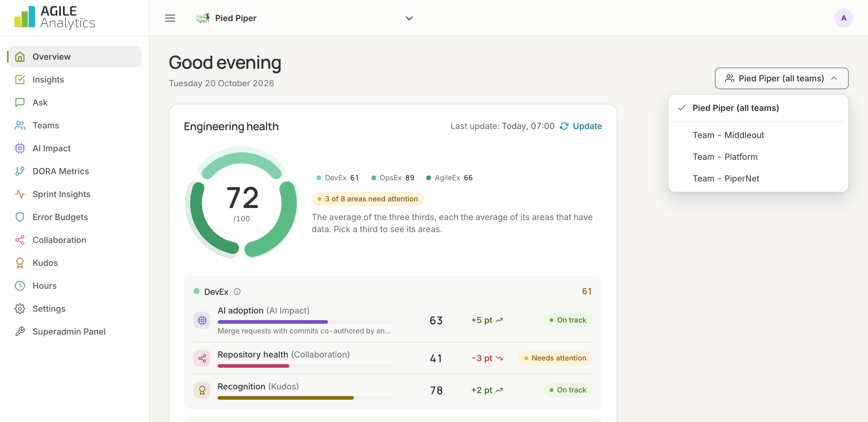Open DORA Metrics page
The height and width of the screenshot is (422, 868).
74,171
